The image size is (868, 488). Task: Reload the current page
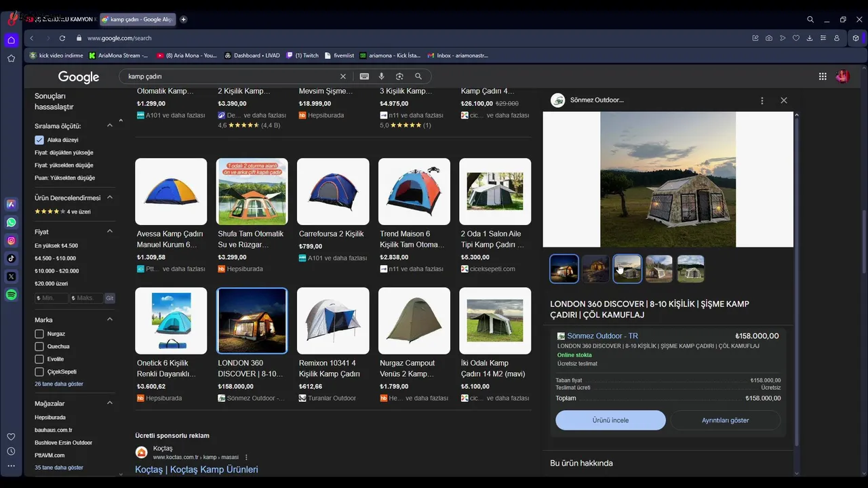pyautogui.click(x=62, y=38)
